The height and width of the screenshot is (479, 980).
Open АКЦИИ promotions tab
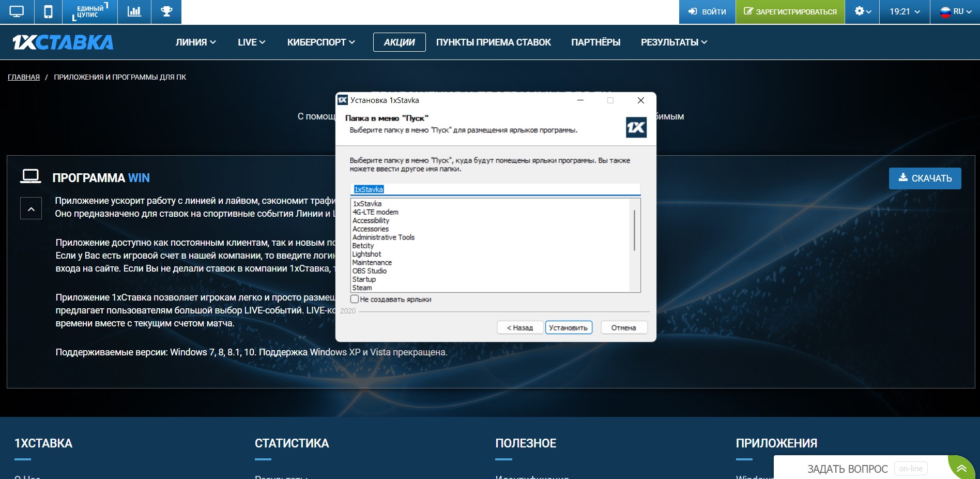[400, 42]
